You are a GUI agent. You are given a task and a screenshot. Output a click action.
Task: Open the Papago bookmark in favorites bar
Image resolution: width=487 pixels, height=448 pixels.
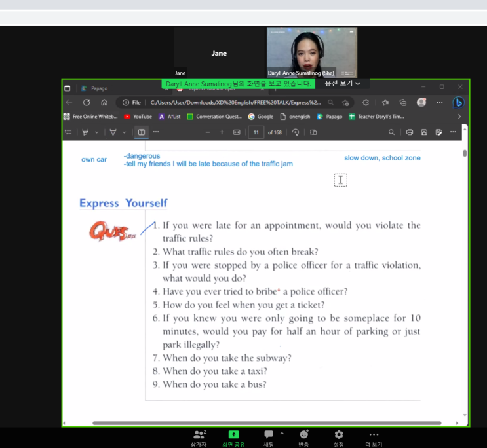click(x=330, y=117)
